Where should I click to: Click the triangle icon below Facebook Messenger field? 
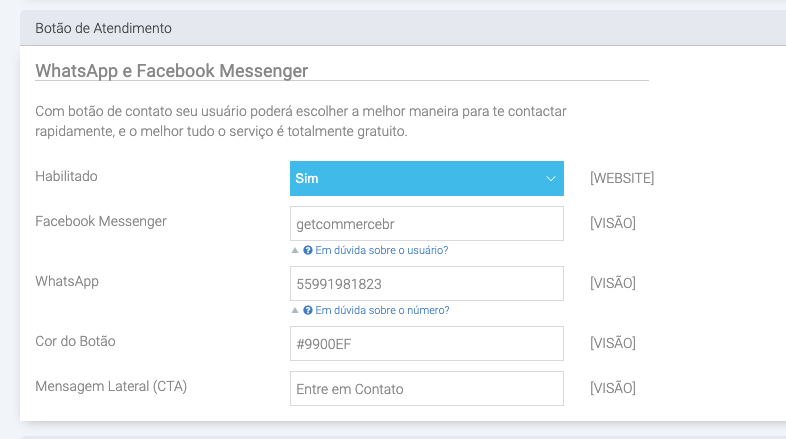point(295,250)
